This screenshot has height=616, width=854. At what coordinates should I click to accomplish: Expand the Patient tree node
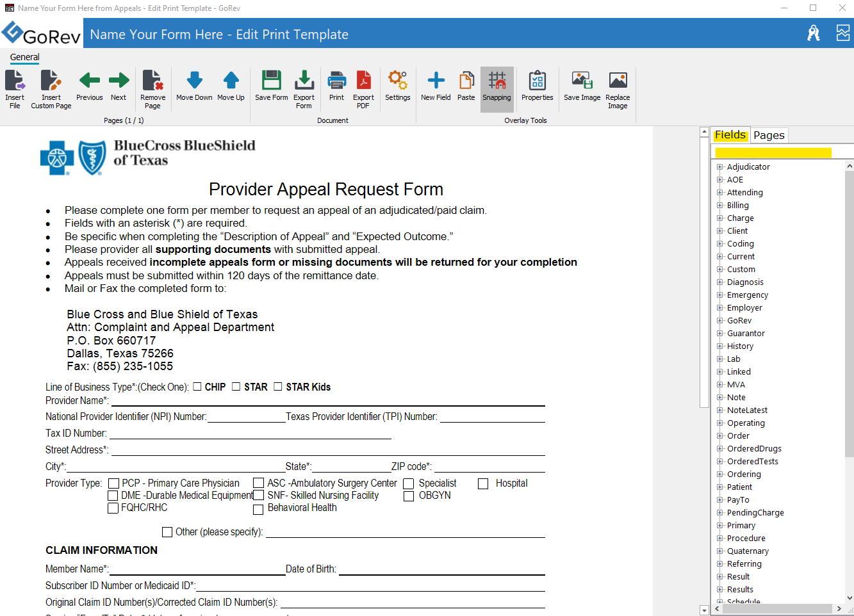pos(719,487)
